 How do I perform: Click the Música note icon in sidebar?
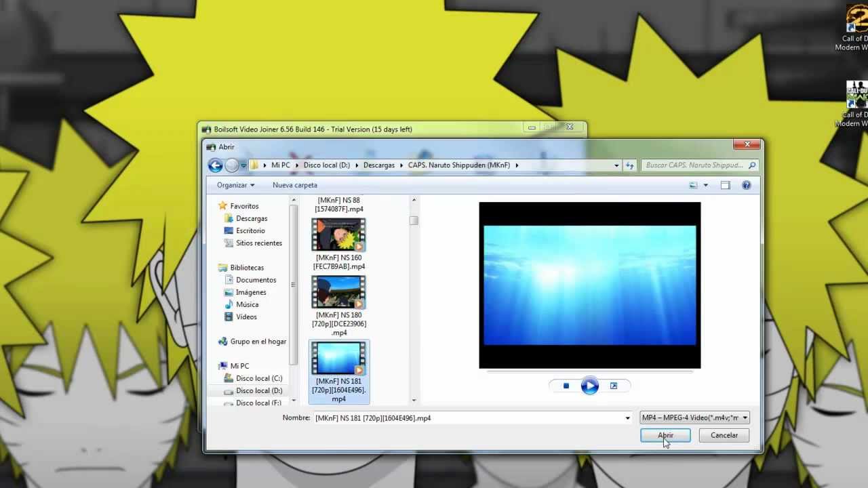(x=229, y=304)
